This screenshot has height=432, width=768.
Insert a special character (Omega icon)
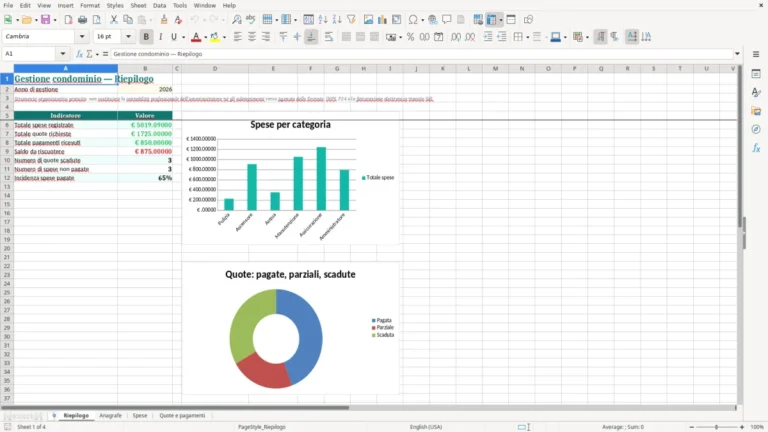413,20
